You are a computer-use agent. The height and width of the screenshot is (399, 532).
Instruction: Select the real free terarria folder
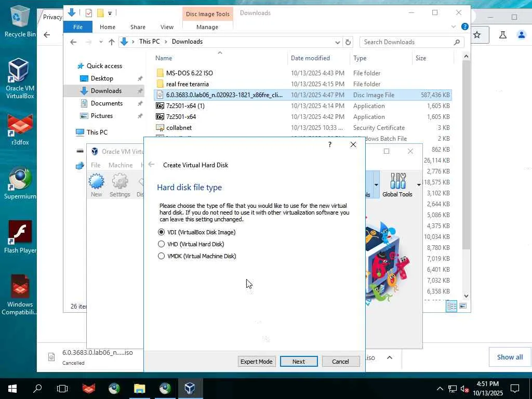[303, 84]
